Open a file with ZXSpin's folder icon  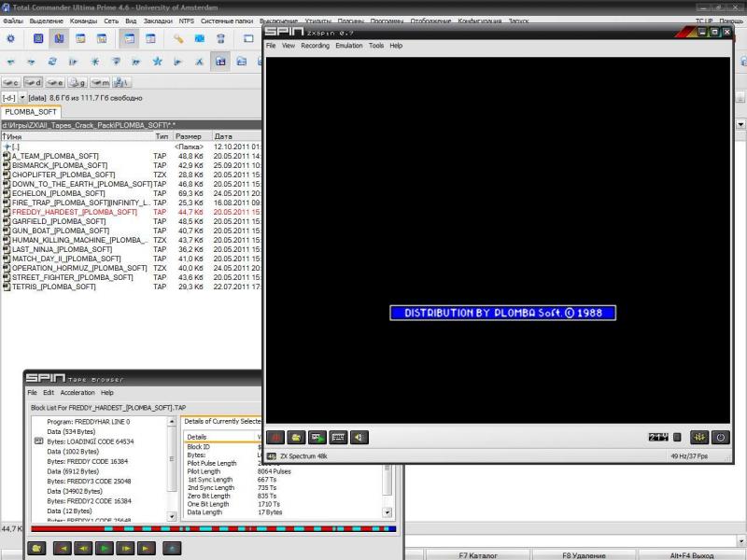click(x=297, y=437)
